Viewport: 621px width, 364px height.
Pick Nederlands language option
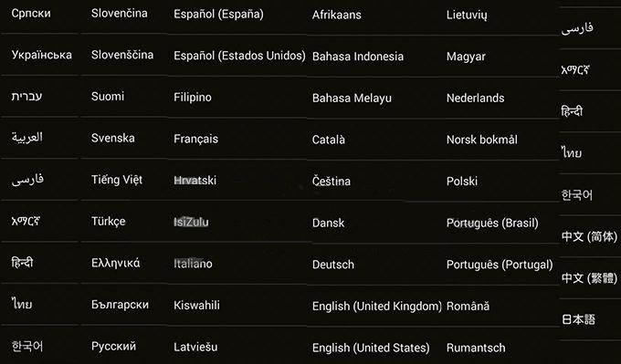tap(475, 99)
